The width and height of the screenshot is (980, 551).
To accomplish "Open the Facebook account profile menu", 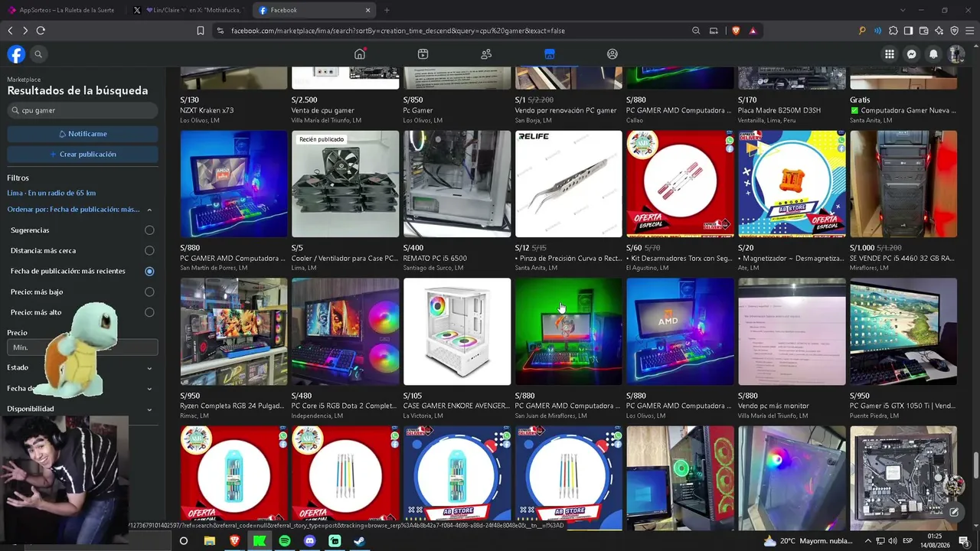I will 955,54.
